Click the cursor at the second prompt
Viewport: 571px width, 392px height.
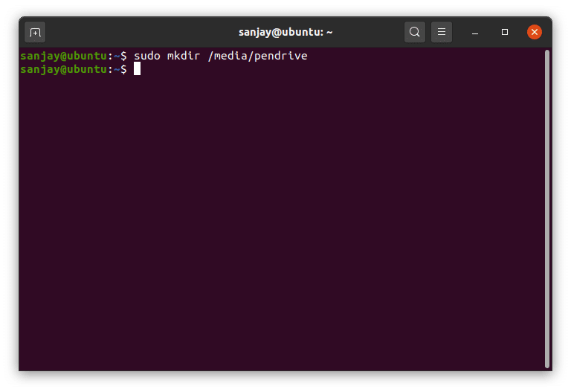point(137,68)
